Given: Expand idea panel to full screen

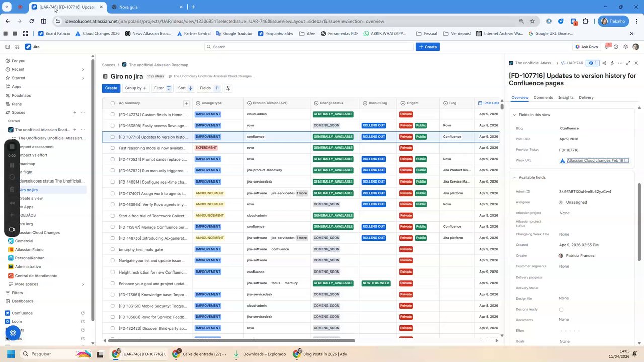Looking at the screenshot, I should [x=628, y=63].
